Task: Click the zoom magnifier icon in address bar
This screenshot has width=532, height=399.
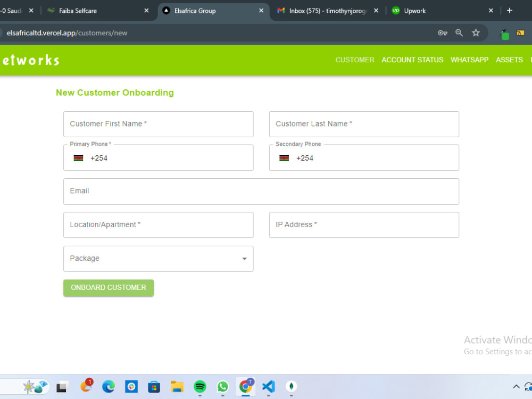Action: pos(459,32)
